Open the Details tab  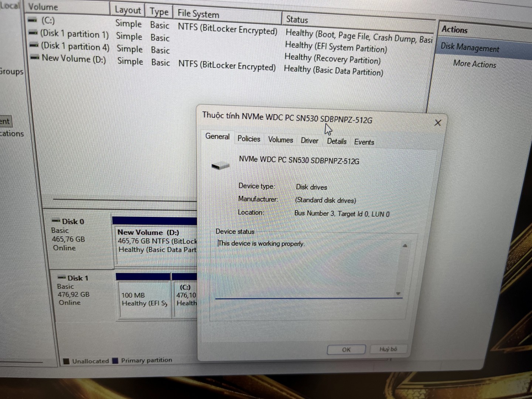[337, 141]
